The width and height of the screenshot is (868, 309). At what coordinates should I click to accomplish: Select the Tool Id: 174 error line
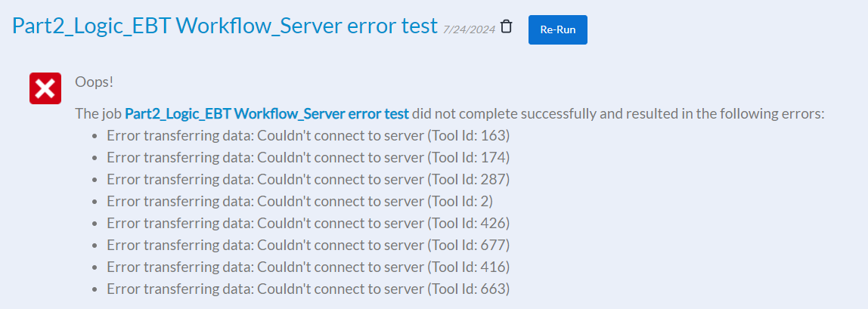308,158
